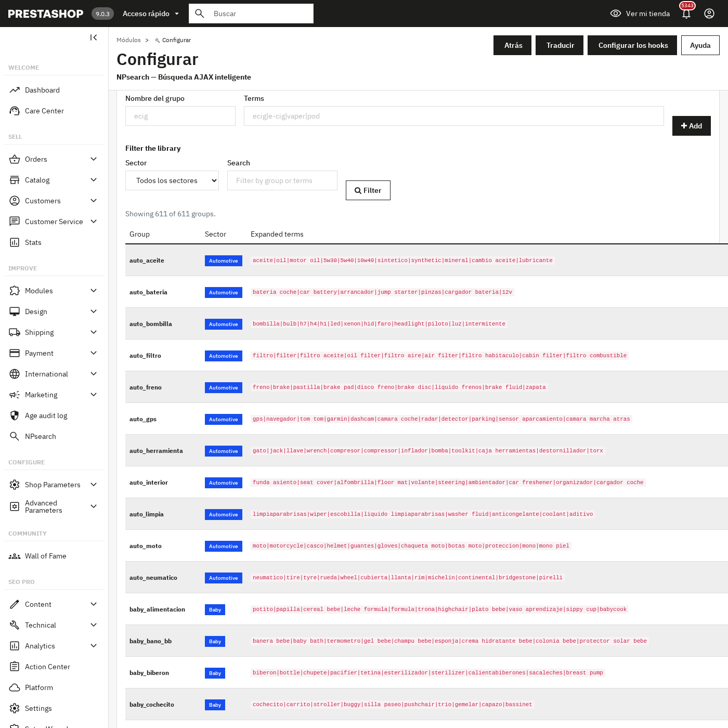Open Action Center menu item
728x728 pixels.
point(54,667)
